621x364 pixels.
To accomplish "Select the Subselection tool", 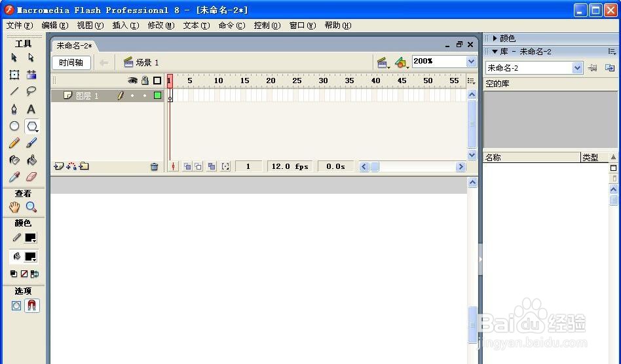I will click(31, 58).
